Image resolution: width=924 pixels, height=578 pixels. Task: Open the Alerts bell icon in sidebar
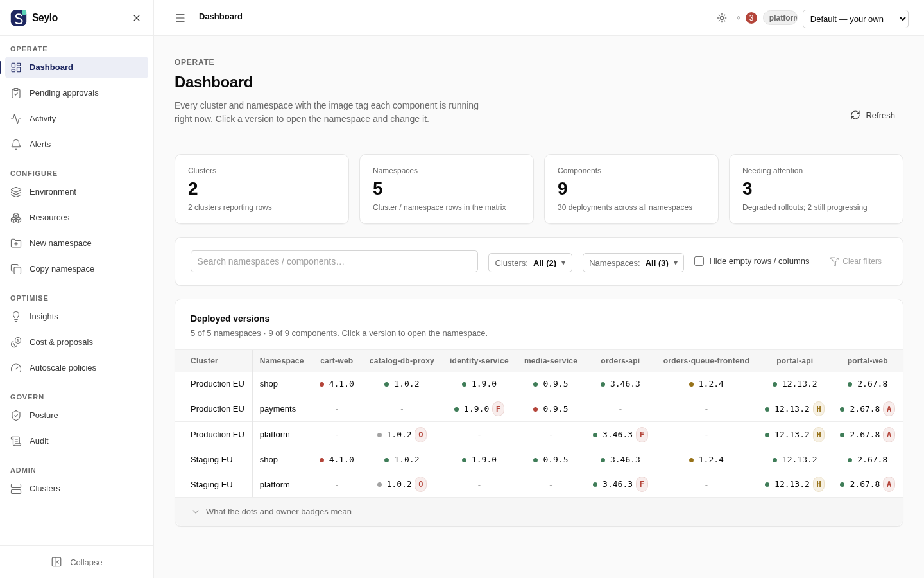pos(16,144)
